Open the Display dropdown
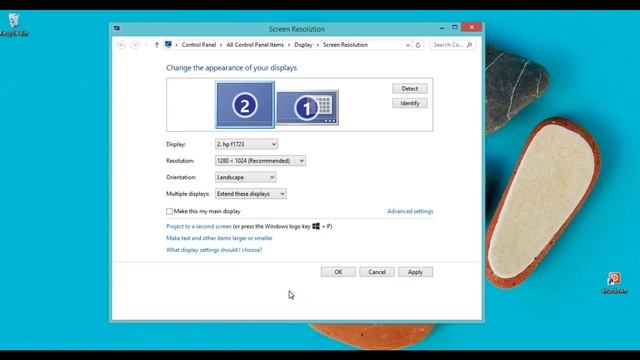Viewport: 640px width, 360px height. point(246,144)
